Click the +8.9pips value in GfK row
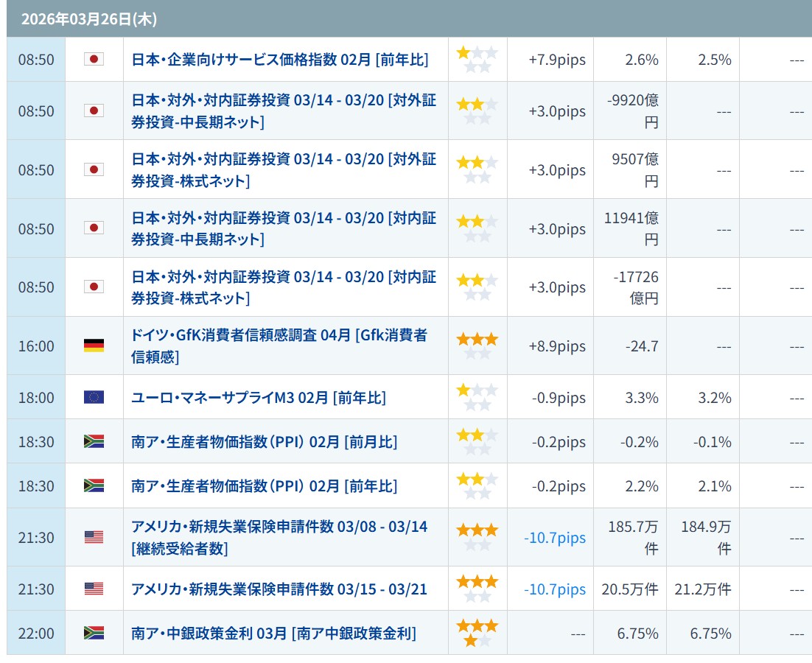This screenshot has height=663, width=812. pos(558,346)
